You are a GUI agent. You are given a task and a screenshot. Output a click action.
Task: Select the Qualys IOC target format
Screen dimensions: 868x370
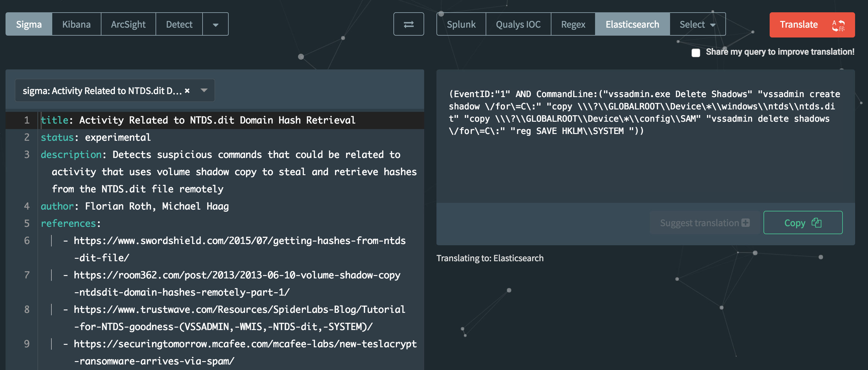point(518,24)
